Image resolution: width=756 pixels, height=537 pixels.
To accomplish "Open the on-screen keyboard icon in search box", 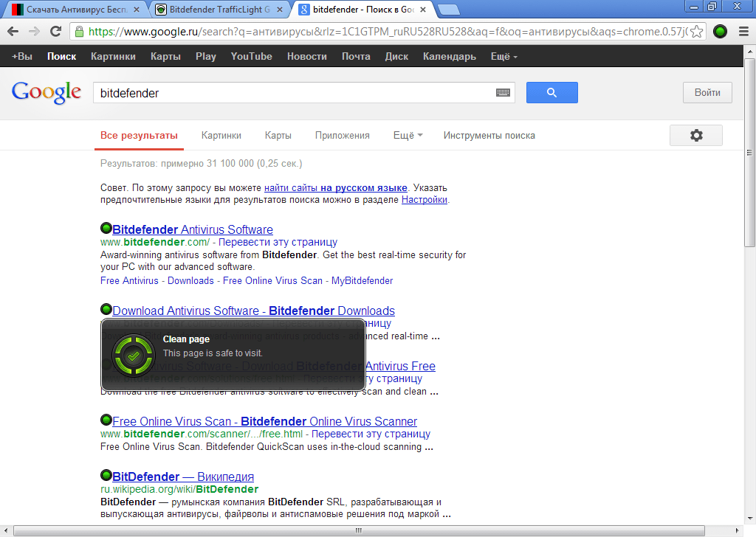I will [503, 92].
